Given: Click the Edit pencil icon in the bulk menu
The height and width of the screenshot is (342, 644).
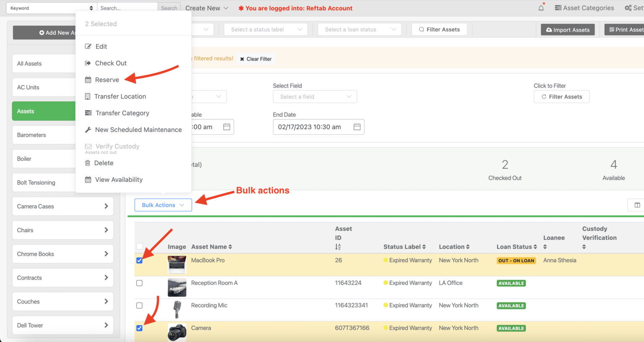Looking at the screenshot, I should click(88, 46).
